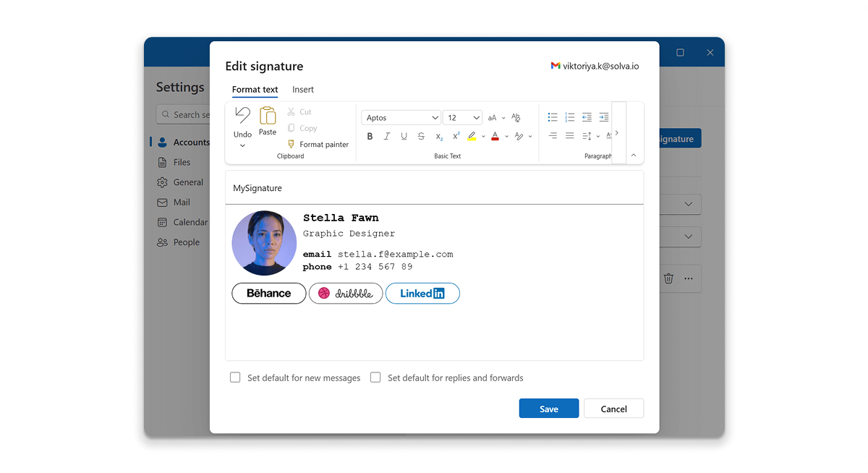Open the font size 12 dropdown
The height and width of the screenshot is (473, 868).
click(462, 117)
